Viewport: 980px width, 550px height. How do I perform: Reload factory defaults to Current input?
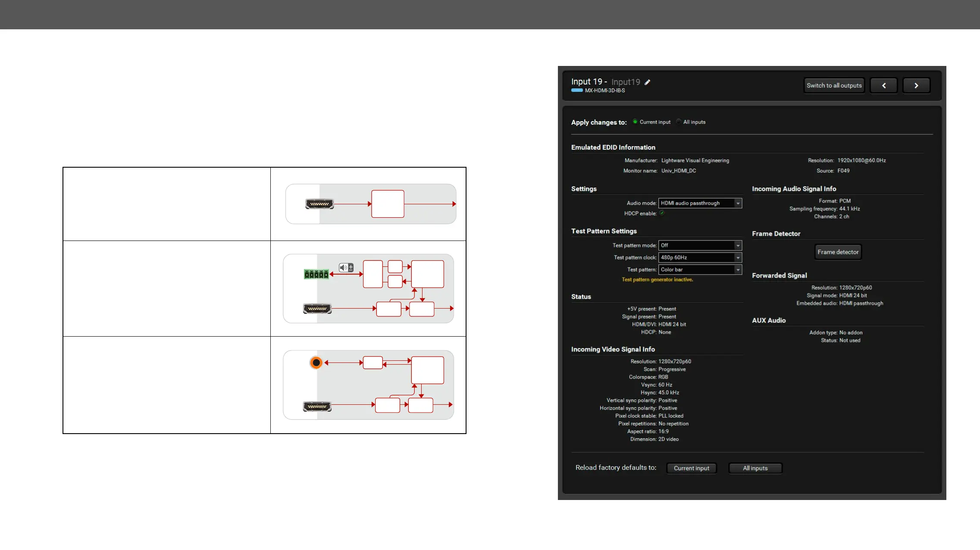pos(691,468)
